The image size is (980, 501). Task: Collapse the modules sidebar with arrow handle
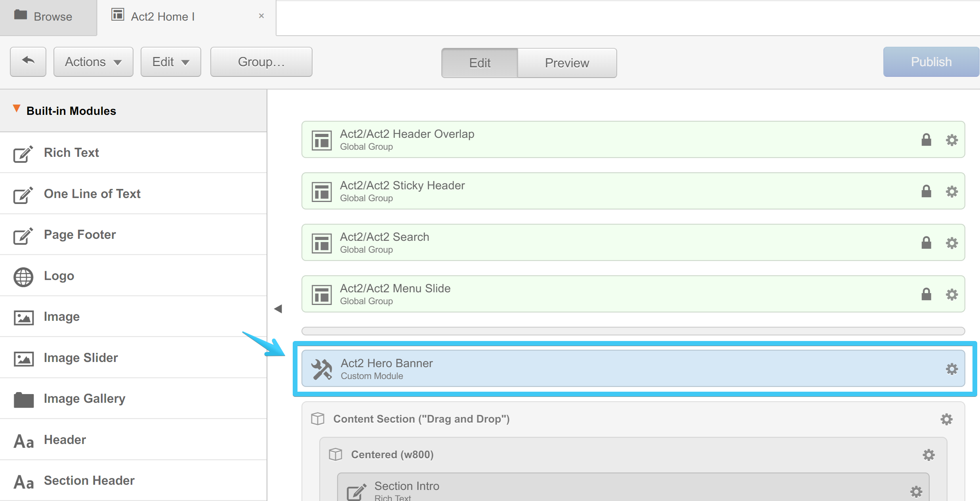coord(278,309)
